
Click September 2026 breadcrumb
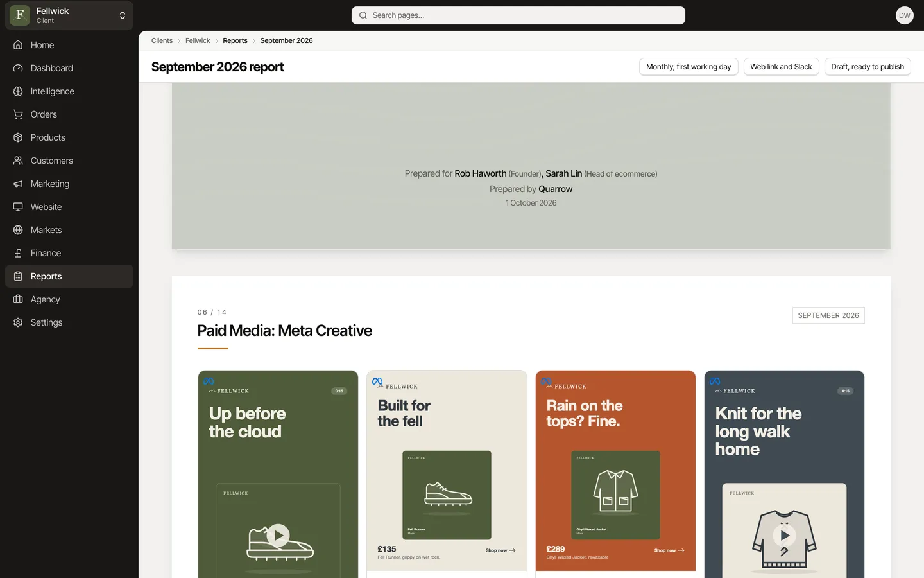coord(286,40)
